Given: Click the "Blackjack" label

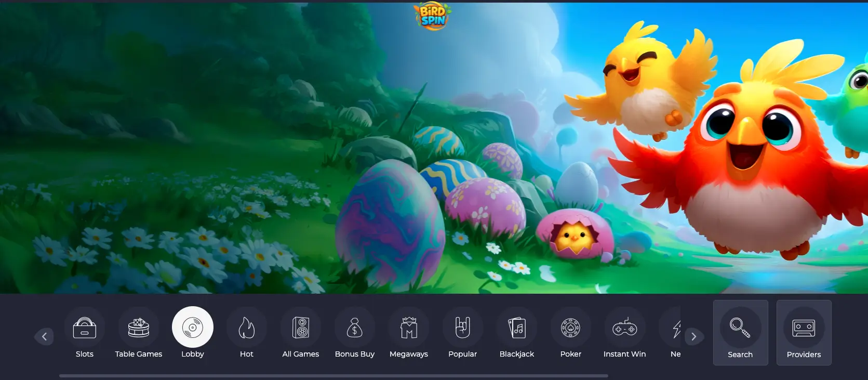Looking at the screenshot, I should pos(517,354).
